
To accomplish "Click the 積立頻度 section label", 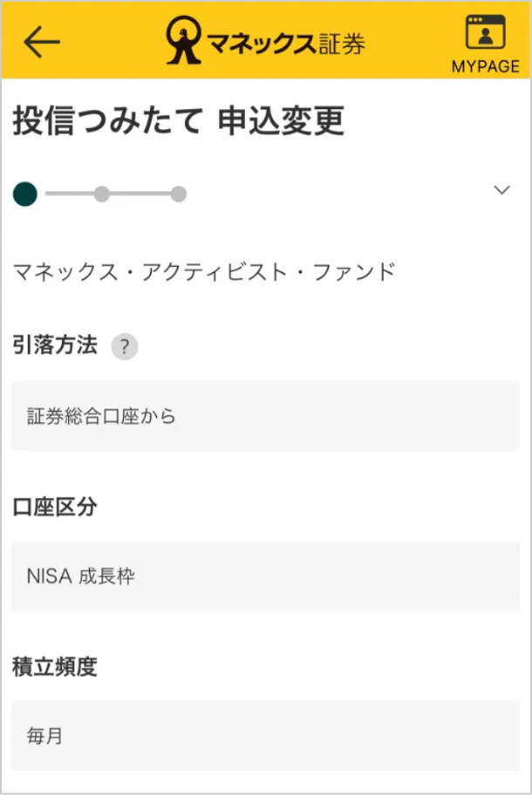I will 55,668.
